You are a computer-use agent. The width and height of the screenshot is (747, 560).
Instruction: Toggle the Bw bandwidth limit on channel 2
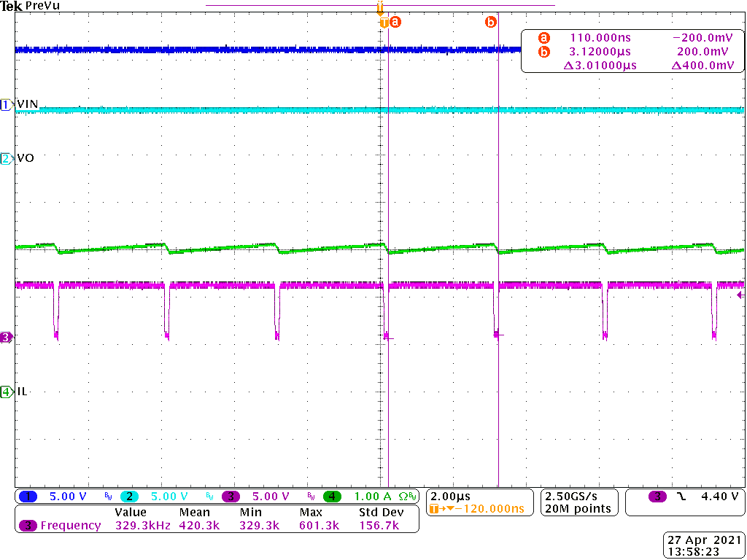(209, 496)
